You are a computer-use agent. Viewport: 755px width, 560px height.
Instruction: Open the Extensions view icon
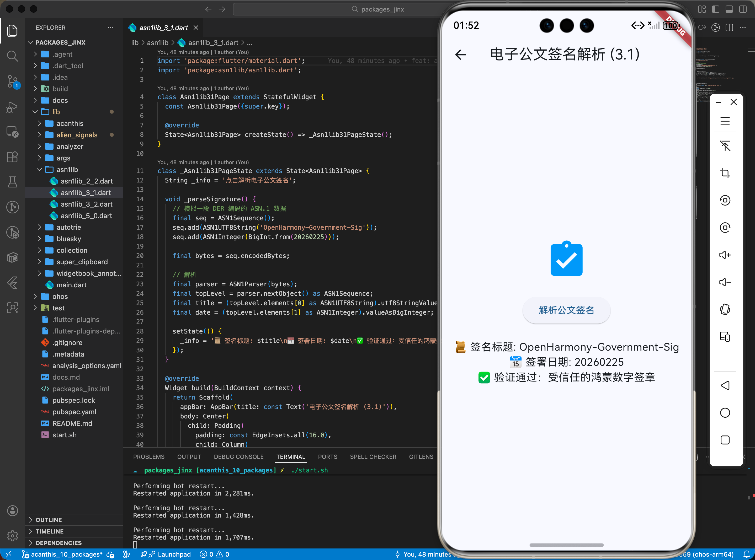point(13,157)
